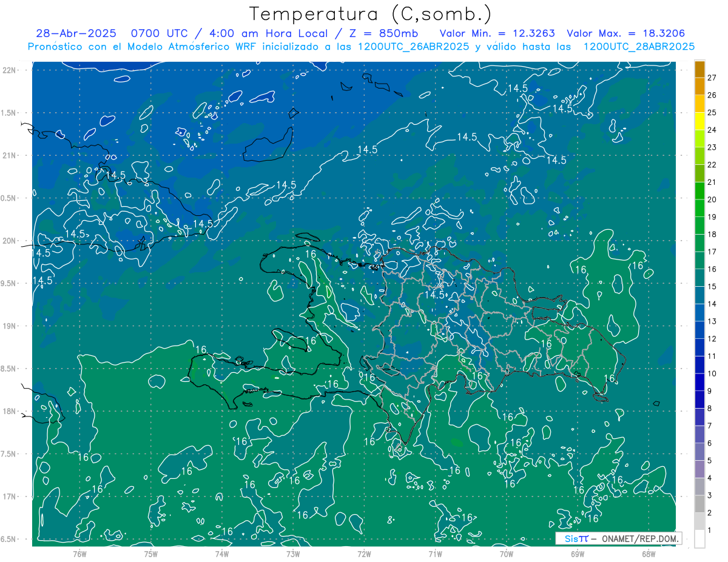Click the '1' value on the color scale
728x562 pixels.
pyautogui.click(x=710, y=530)
